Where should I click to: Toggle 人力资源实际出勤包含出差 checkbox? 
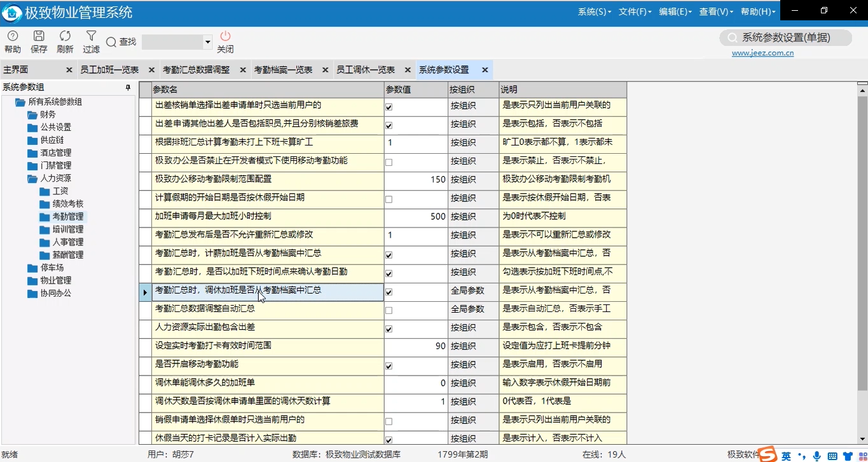[x=389, y=329]
